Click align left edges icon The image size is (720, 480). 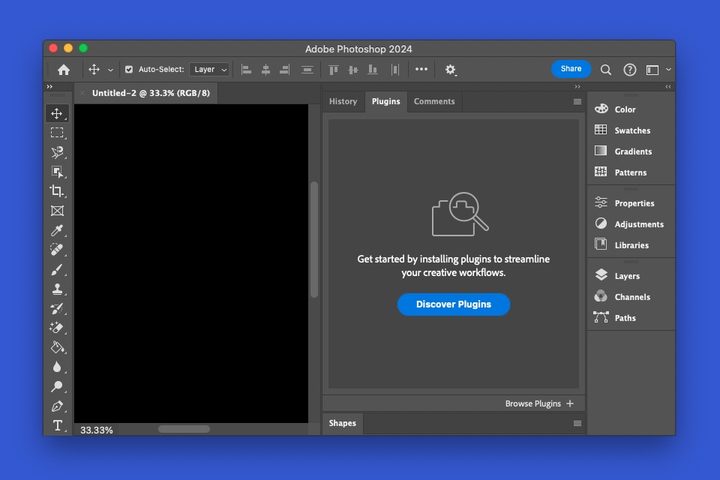(246, 70)
